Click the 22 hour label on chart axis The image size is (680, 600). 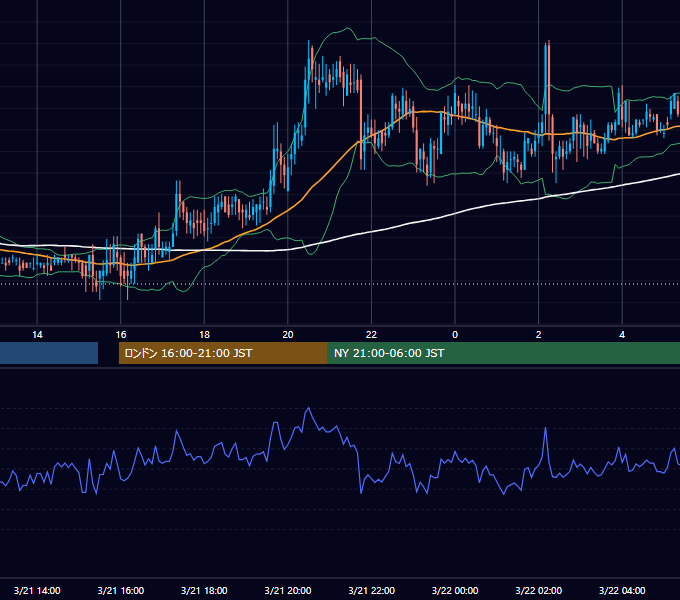(x=371, y=335)
